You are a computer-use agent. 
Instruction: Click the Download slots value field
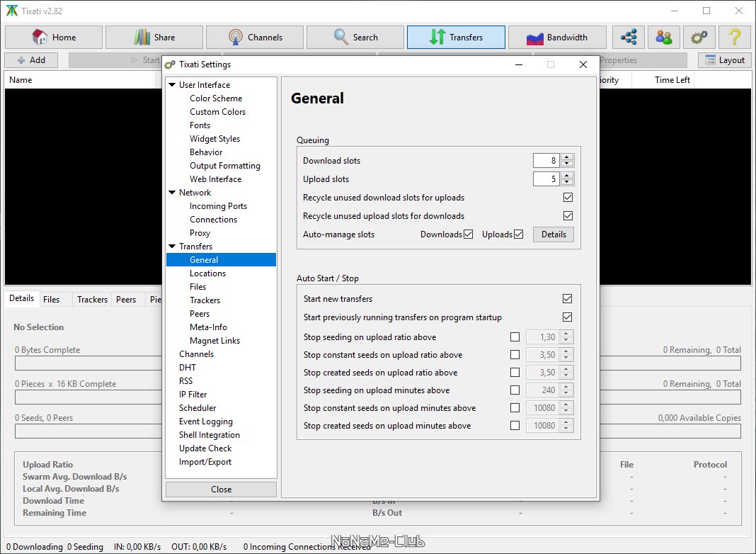(x=546, y=161)
